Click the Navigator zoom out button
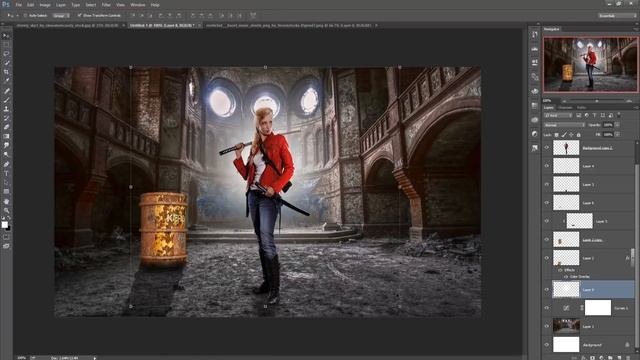This screenshot has width=640, height=360. pyautogui.click(x=564, y=100)
